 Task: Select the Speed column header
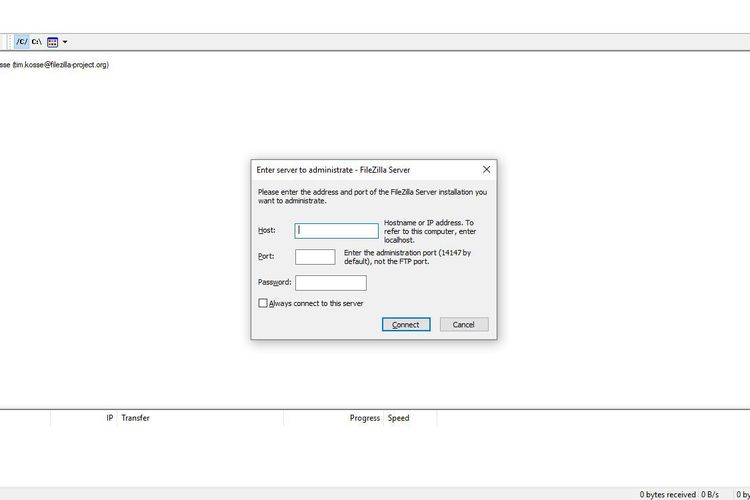tap(398, 418)
